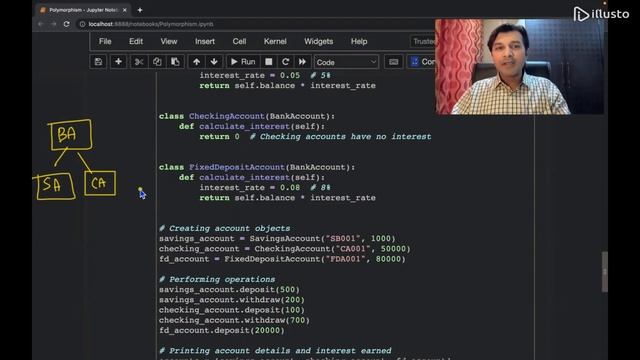Open the Kernel menu
640x360 pixels.
(275, 41)
